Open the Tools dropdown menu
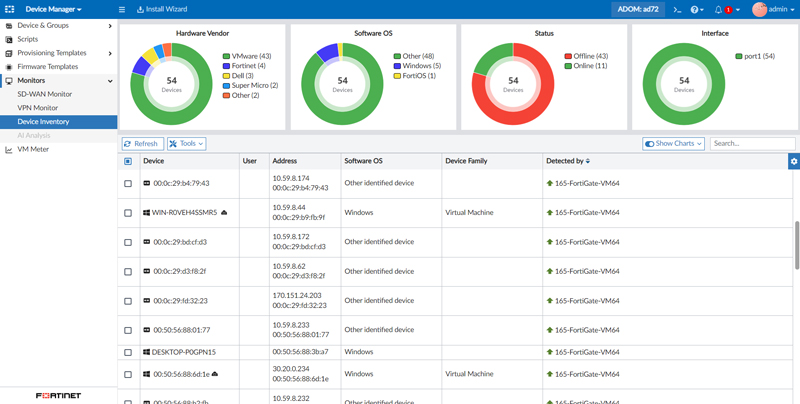800x404 pixels. 187,144
